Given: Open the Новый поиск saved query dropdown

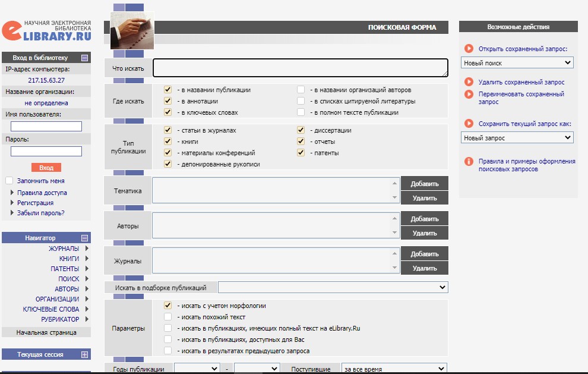Looking at the screenshot, I should (x=517, y=62).
